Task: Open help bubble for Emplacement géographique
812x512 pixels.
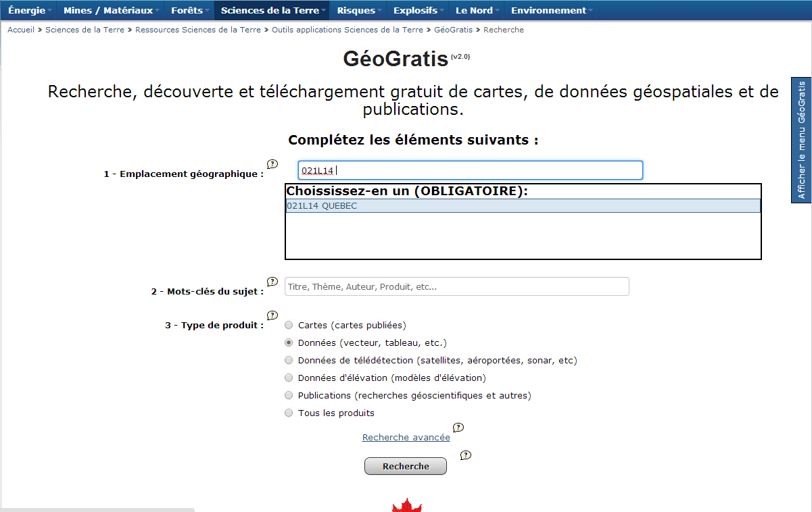Action: pyautogui.click(x=272, y=164)
